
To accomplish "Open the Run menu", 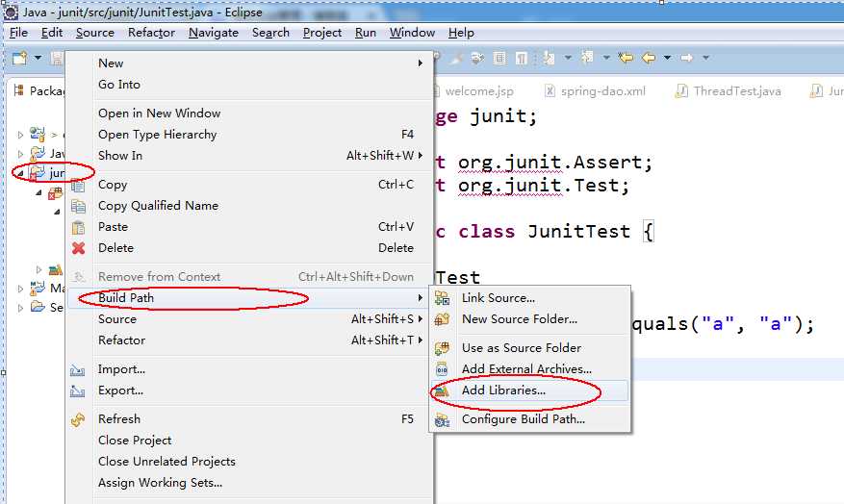I will click(365, 33).
